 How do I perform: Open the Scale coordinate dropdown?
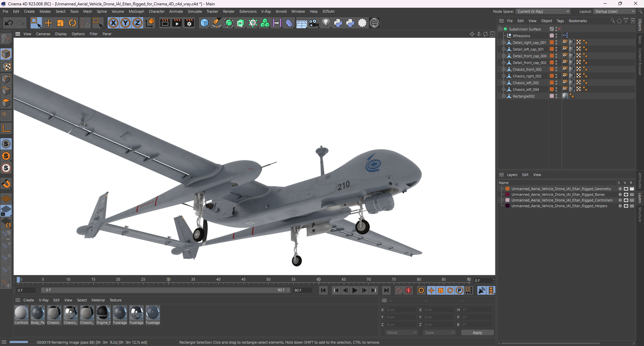point(439,333)
